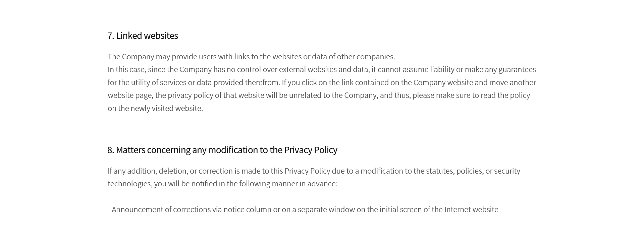Click the words "Privacy Policy" in the section 8 heading
This screenshot has width=644, height=247.
[x=310, y=150]
